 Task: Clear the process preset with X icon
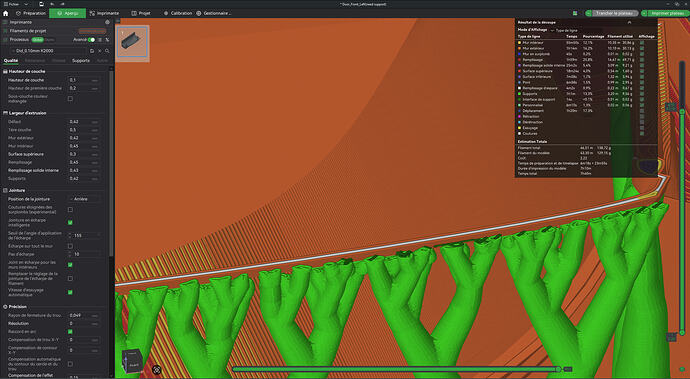point(99,51)
